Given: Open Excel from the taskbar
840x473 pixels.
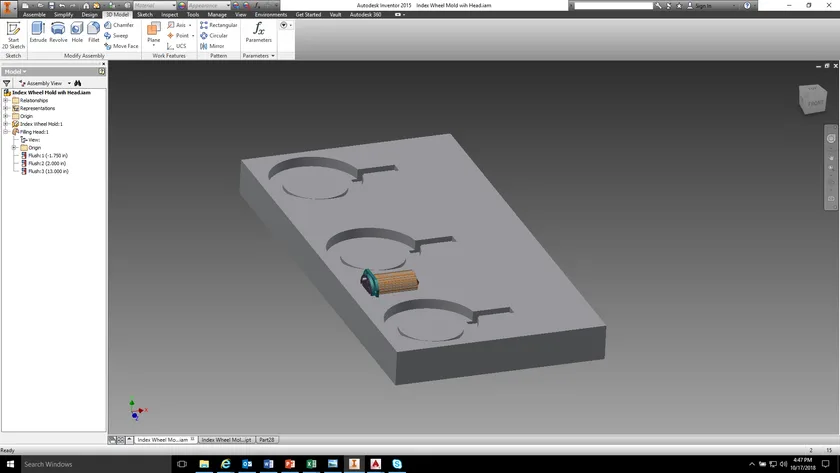Looking at the screenshot, I should [311, 464].
